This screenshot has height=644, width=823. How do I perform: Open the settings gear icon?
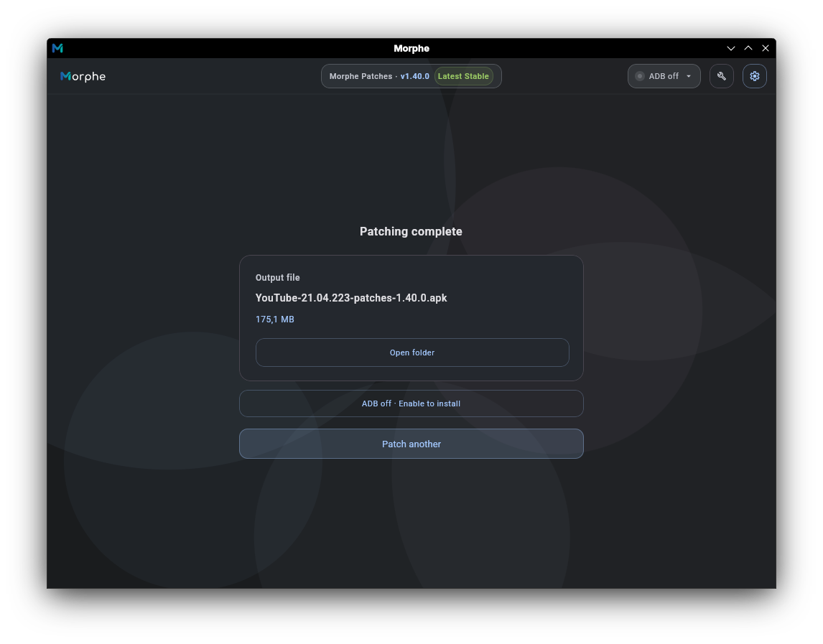click(x=754, y=76)
